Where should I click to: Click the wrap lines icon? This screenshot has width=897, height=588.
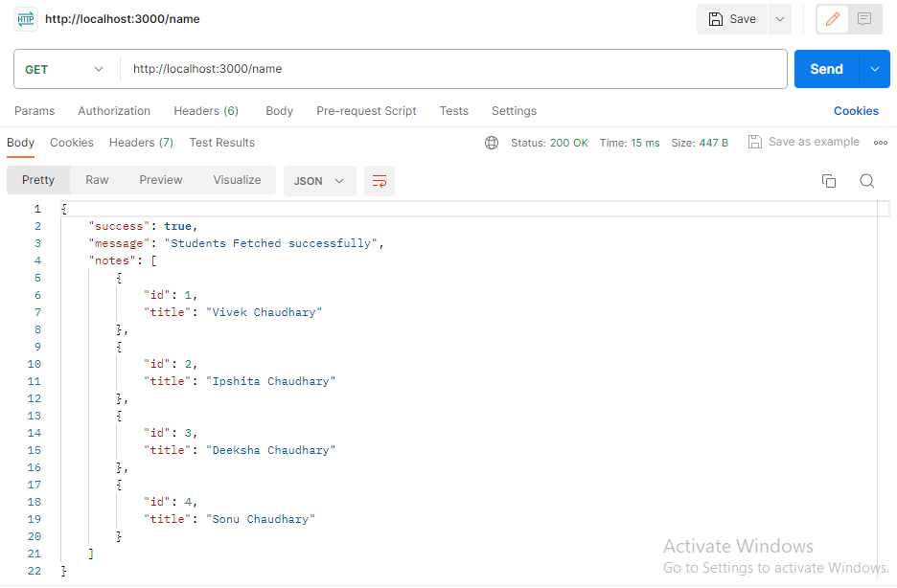[379, 181]
